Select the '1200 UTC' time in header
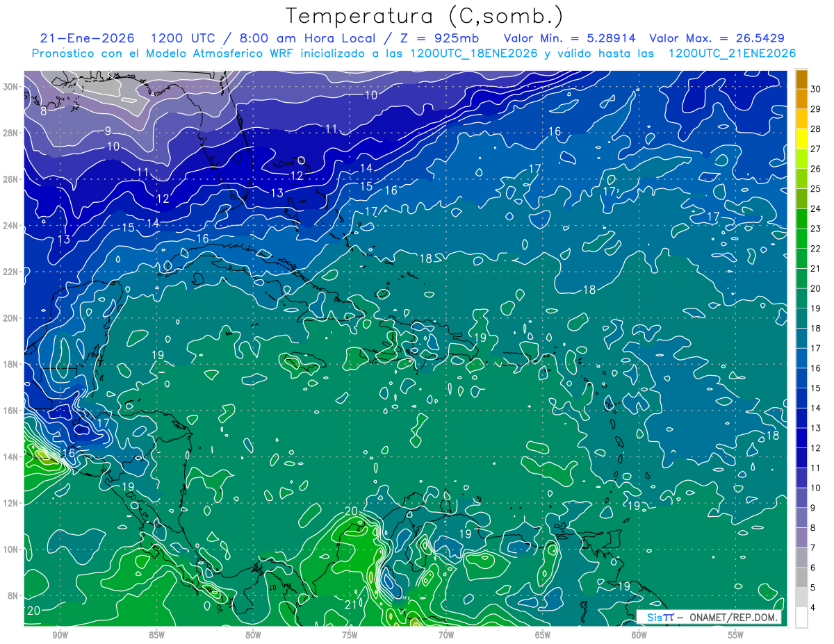 [x=182, y=38]
